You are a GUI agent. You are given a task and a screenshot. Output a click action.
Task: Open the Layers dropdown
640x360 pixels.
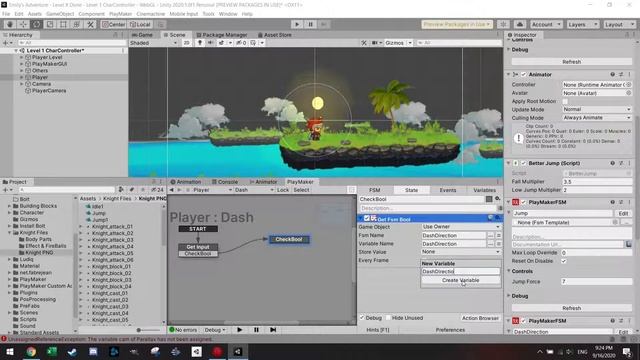click(582, 24)
